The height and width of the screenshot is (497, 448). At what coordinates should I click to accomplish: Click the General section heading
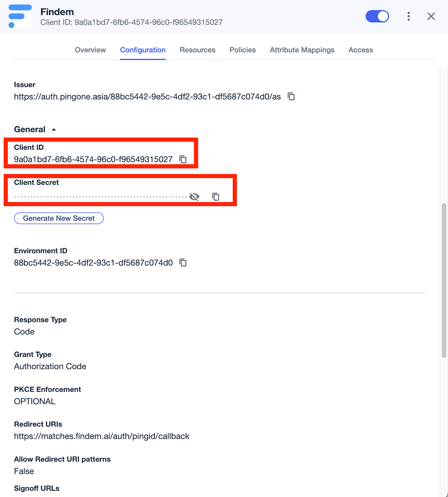pyautogui.click(x=30, y=130)
